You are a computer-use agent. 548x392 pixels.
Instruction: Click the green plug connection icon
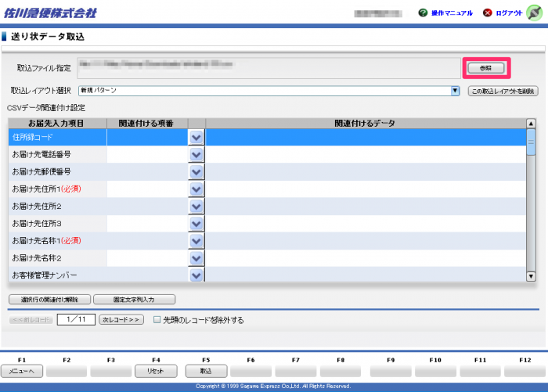535,13
